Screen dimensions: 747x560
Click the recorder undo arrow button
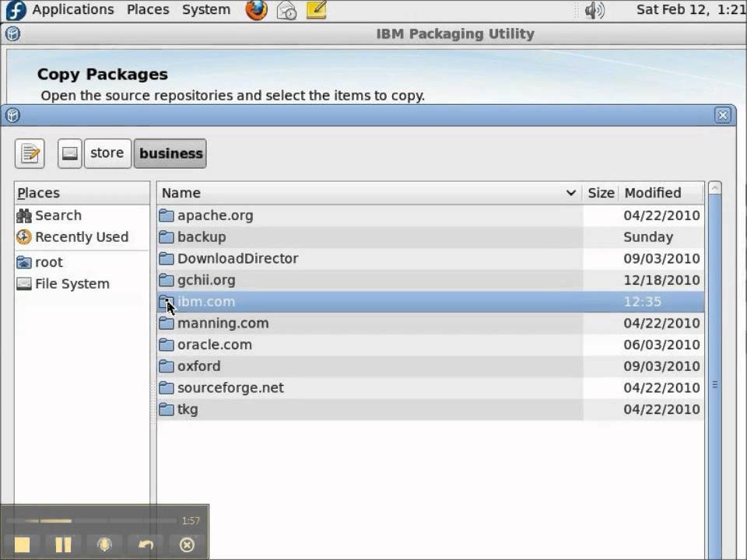click(x=146, y=544)
